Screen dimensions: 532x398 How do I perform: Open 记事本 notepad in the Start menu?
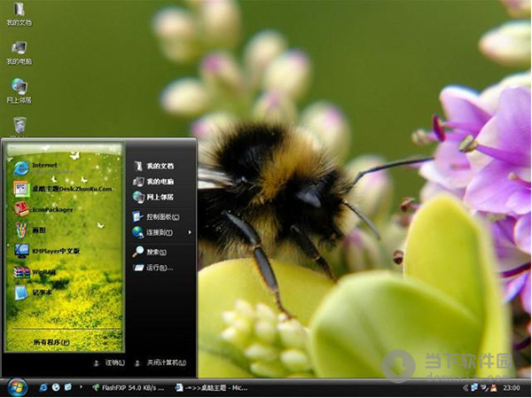click(34, 293)
